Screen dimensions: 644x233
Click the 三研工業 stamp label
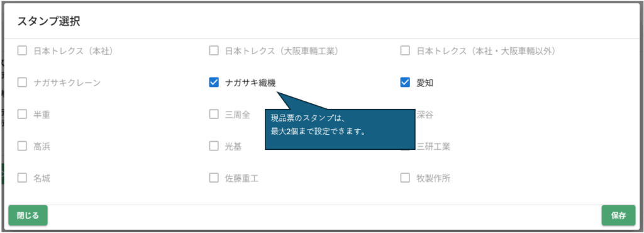tap(433, 146)
